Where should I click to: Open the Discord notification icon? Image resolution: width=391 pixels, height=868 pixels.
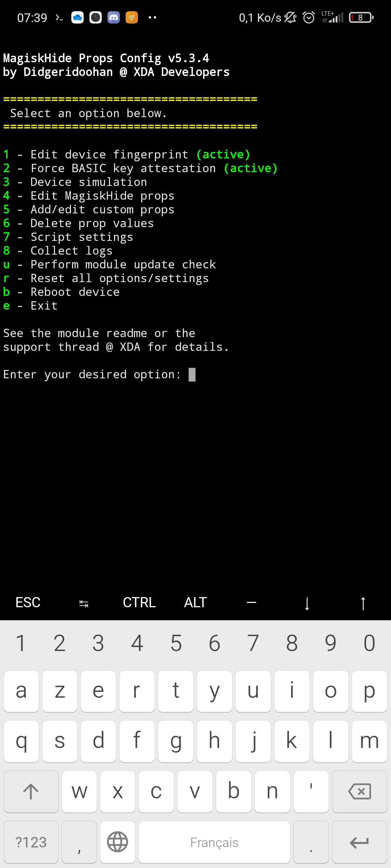[114, 17]
